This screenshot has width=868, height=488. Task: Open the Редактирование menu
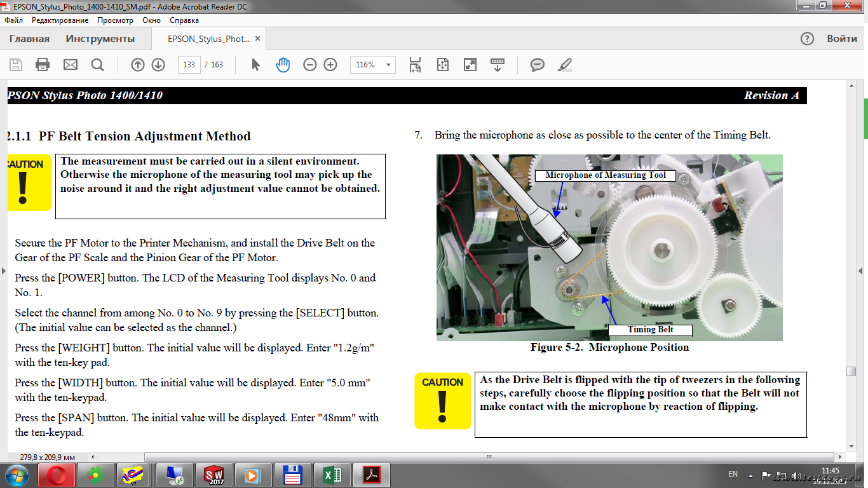[60, 20]
